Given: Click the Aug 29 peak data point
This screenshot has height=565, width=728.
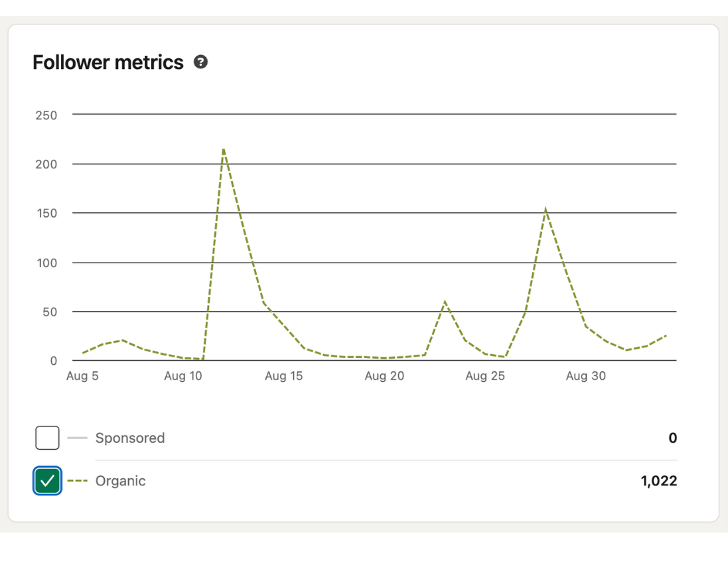Looking at the screenshot, I should point(546,208).
